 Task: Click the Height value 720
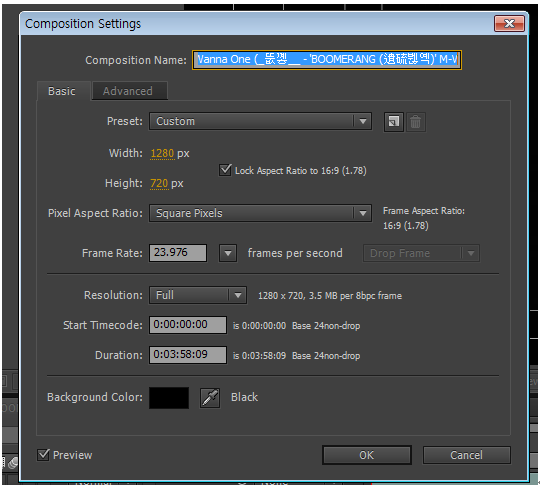159,183
